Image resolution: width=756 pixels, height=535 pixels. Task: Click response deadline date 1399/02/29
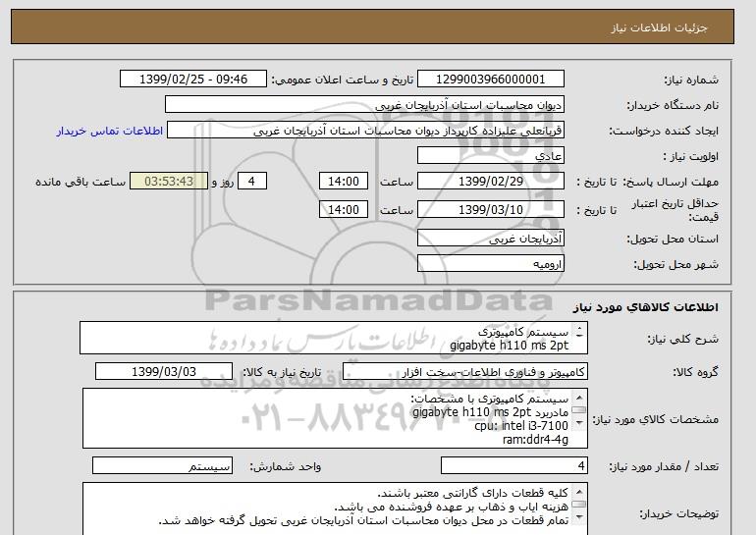pyautogui.click(x=490, y=182)
